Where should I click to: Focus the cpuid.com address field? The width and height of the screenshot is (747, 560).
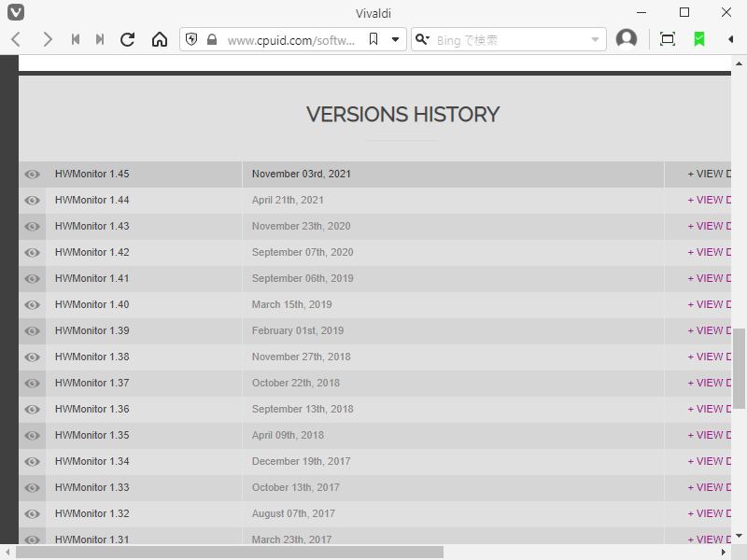click(291, 40)
